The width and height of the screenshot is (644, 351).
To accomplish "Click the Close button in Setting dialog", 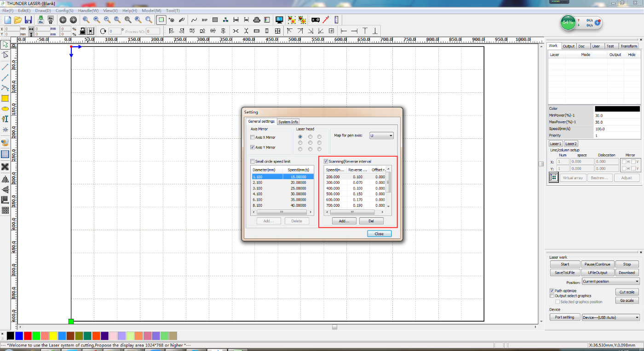I will click(379, 234).
